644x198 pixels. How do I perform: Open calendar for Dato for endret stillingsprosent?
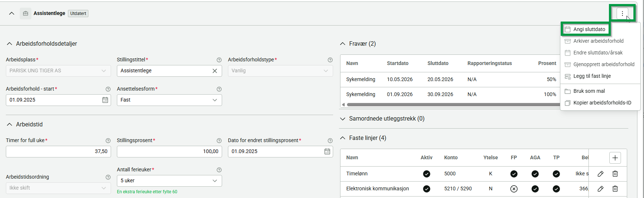(x=327, y=152)
